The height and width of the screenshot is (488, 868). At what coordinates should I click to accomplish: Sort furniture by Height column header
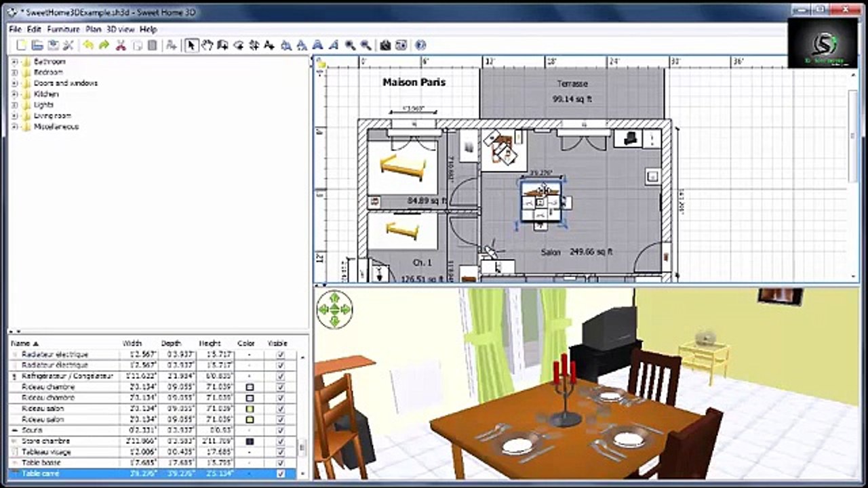(x=210, y=344)
